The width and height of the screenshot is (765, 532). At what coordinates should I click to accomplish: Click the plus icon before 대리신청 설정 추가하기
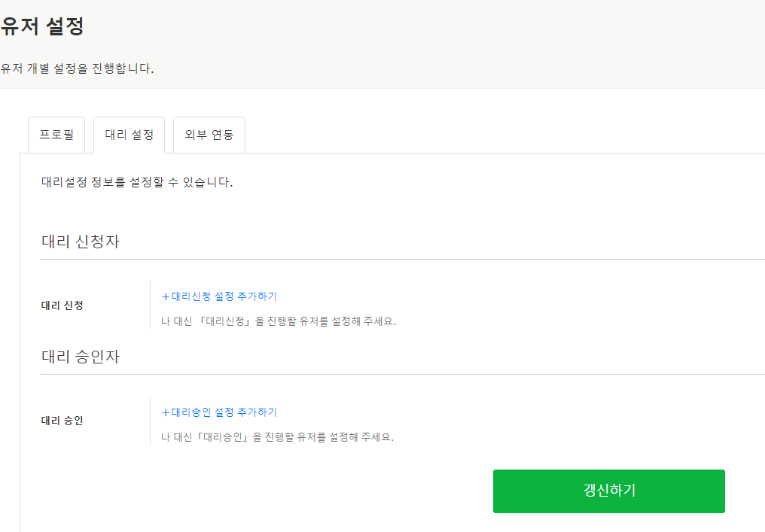[x=166, y=296]
